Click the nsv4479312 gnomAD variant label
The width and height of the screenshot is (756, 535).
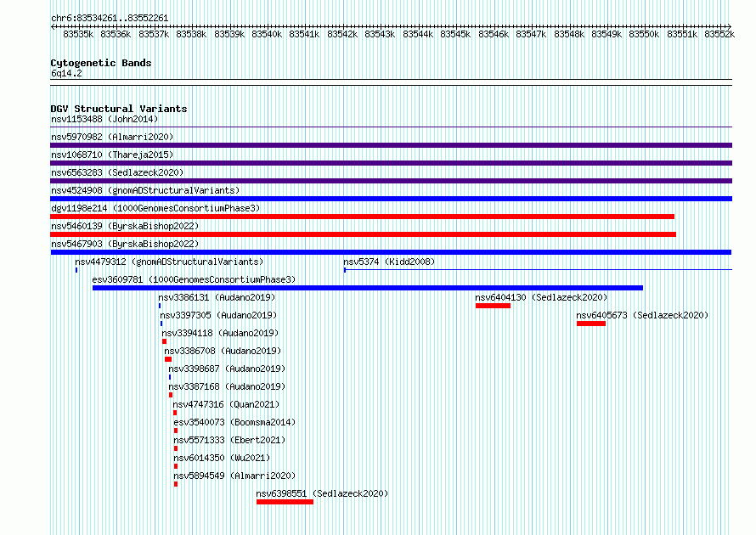(x=169, y=262)
